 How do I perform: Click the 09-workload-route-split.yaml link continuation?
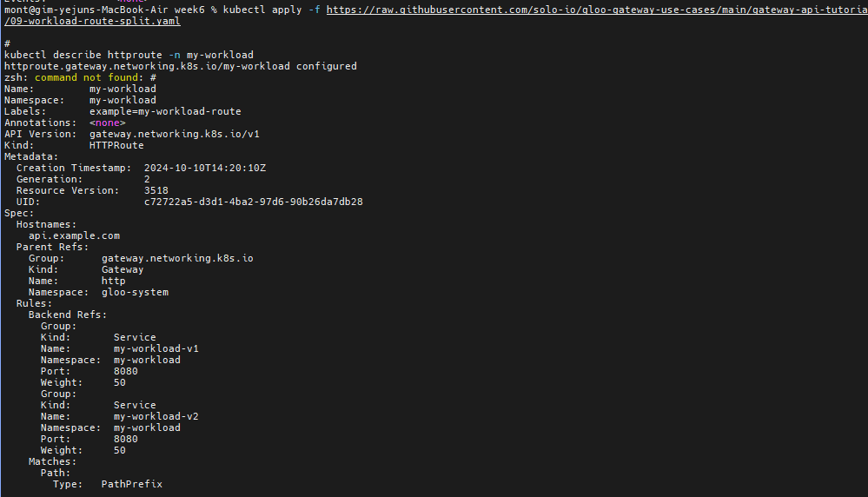[x=92, y=21]
